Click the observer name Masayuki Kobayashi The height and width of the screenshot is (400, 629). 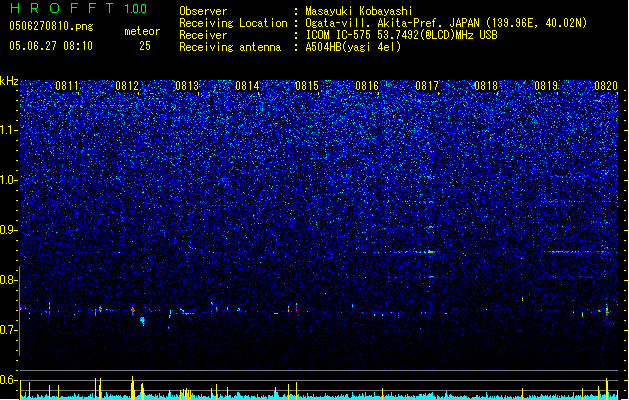[359, 11]
